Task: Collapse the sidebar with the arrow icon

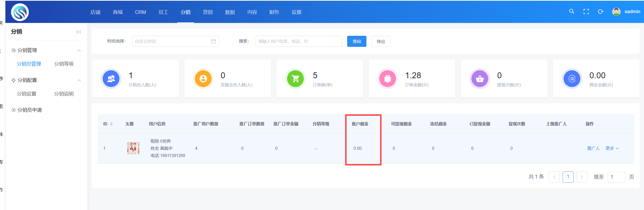Action: point(78,32)
